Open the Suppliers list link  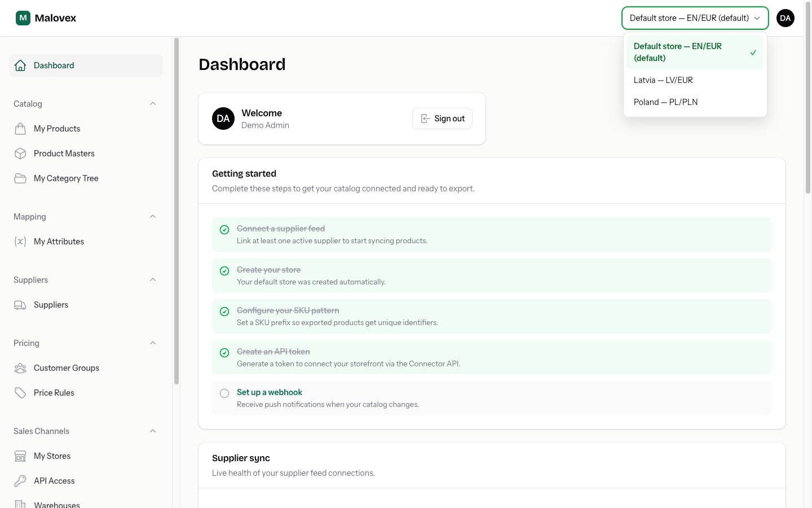[86, 305]
